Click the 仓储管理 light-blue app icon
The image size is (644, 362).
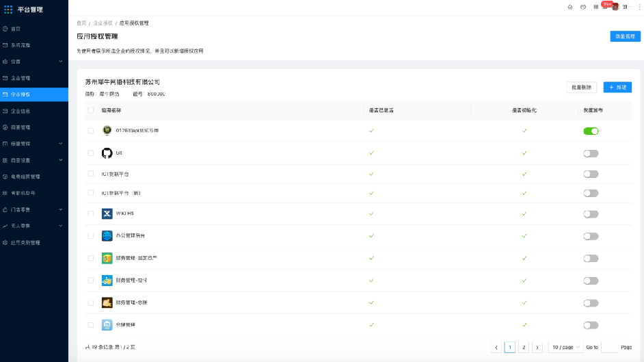(107, 325)
